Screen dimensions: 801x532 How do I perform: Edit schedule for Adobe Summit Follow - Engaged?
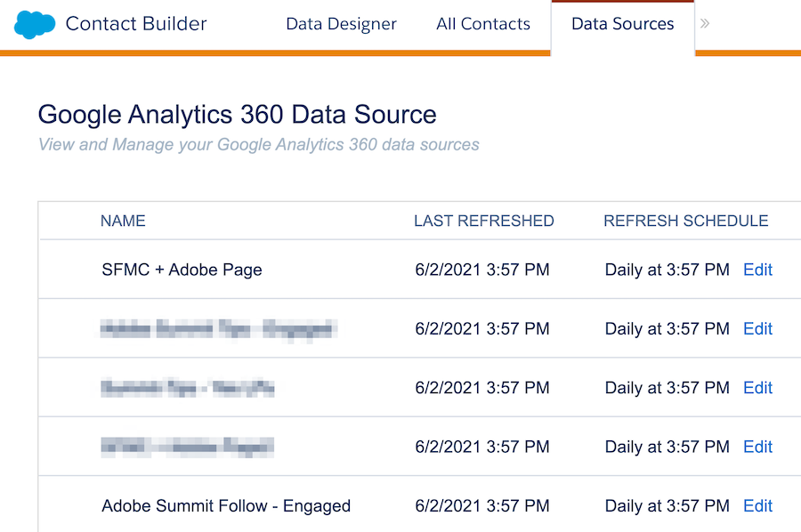click(757, 506)
